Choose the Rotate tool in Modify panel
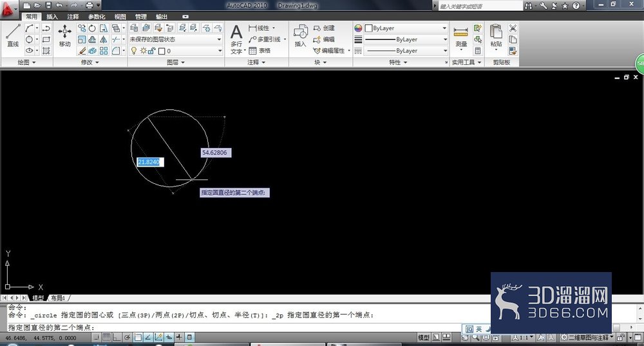Viewport: 644px width, 346px height. click(92, 28)
